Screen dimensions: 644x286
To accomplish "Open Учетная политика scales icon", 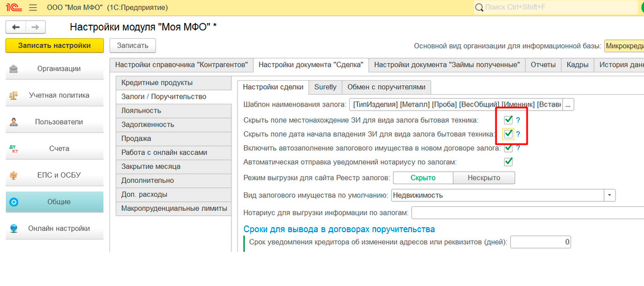I will tap(13, 95).
